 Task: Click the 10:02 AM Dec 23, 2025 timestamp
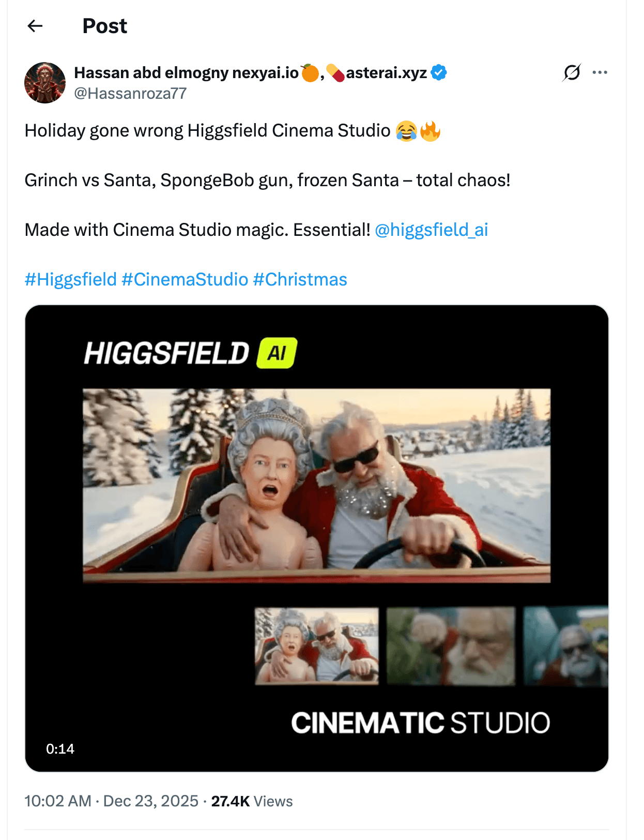[x=111, y=801]
